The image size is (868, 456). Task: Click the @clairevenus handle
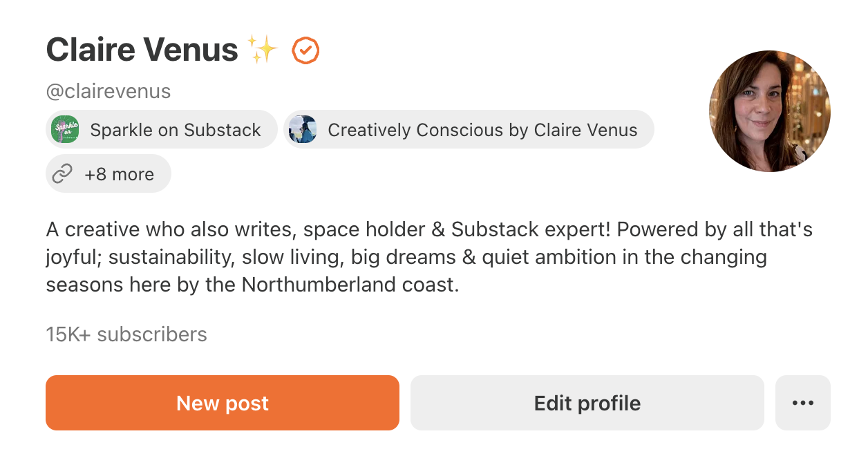tap(108, 91)
